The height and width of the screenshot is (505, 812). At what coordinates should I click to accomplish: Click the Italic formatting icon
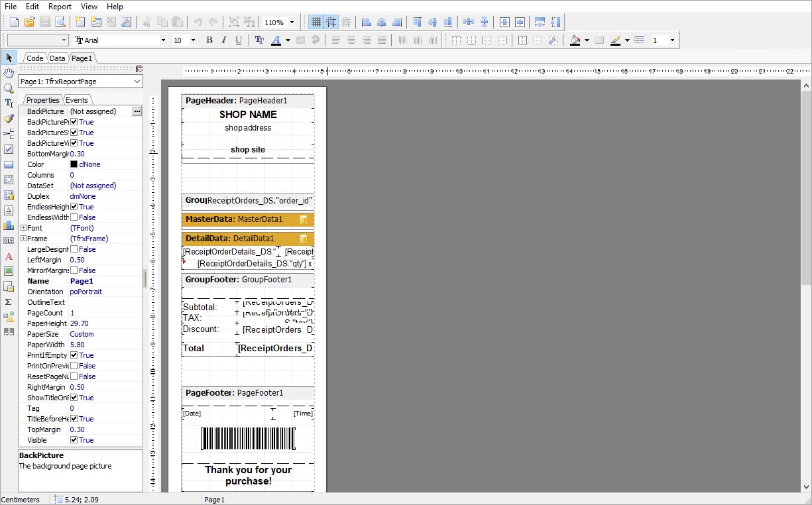pos(224,40)
